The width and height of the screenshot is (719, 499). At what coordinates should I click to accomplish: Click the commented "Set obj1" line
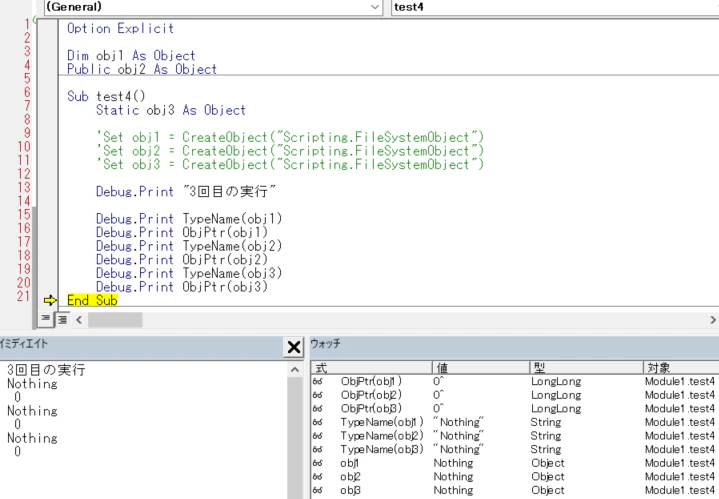coord(290,137)
